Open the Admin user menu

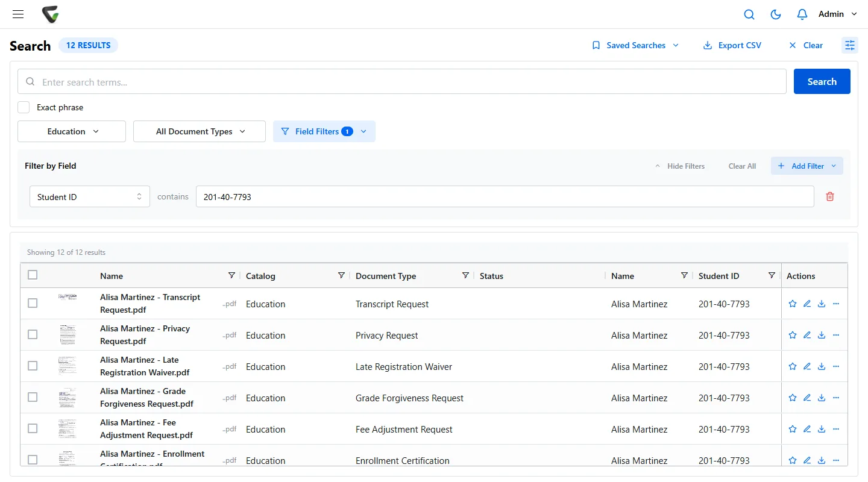click(837, 14)
